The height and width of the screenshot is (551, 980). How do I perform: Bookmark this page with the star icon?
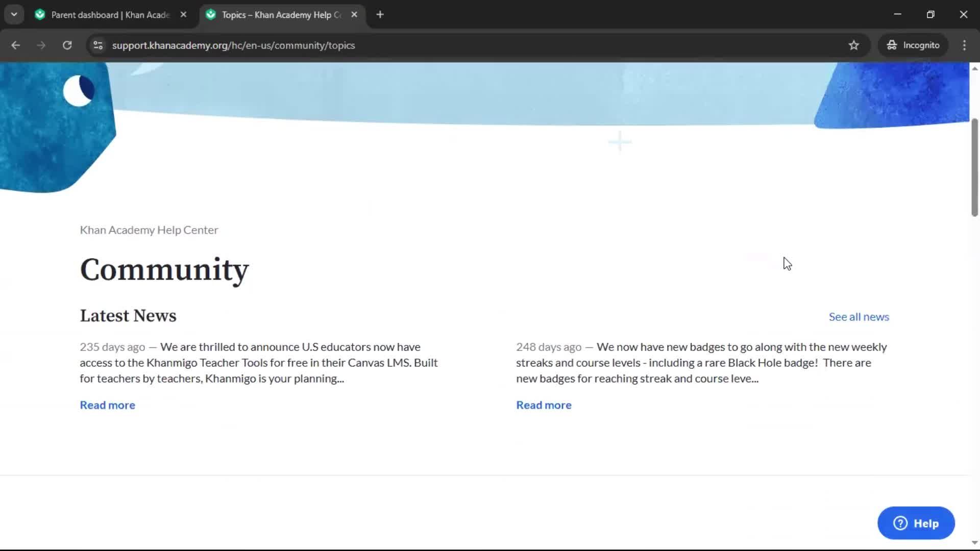854,45
